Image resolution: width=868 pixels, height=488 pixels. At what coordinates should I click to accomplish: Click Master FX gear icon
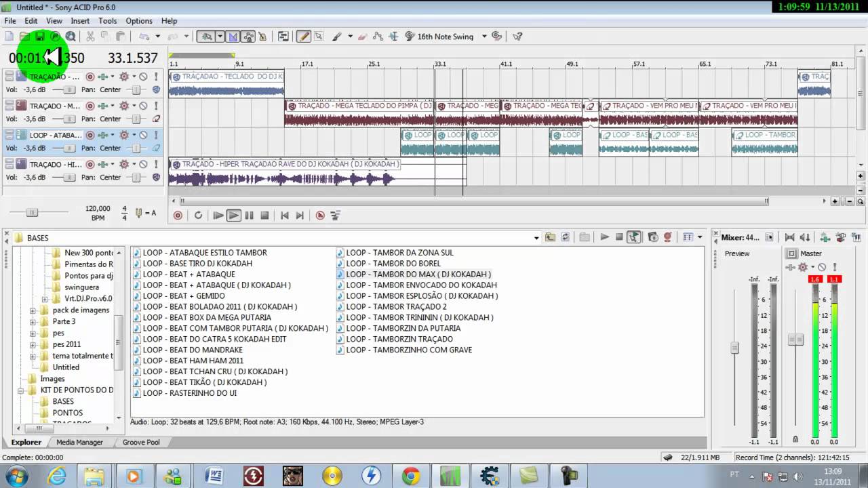[803, 267]
